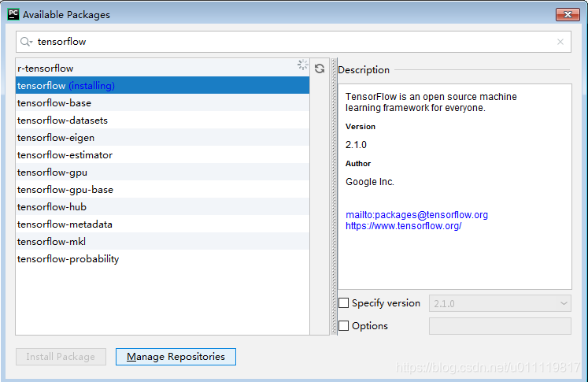Enable the Options checkbox
Image resolution: width=588 pixels, height=382 pixels.
click(343, 325)
